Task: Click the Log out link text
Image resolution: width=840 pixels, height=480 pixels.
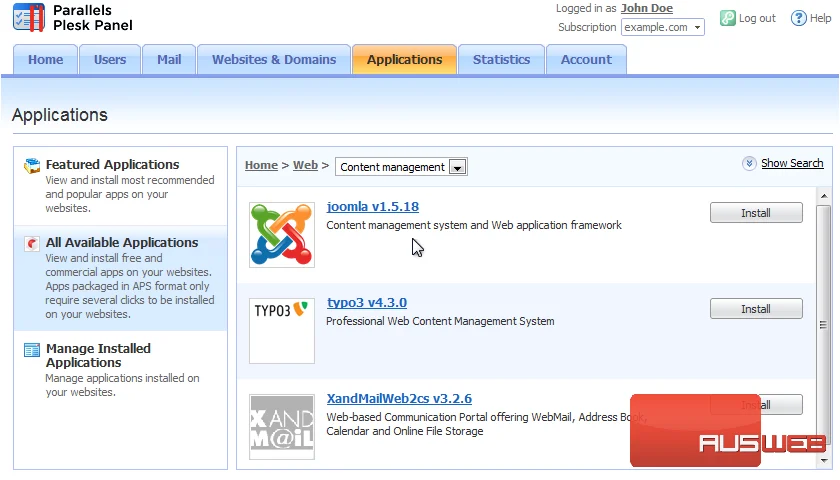Action: (757, 18)
